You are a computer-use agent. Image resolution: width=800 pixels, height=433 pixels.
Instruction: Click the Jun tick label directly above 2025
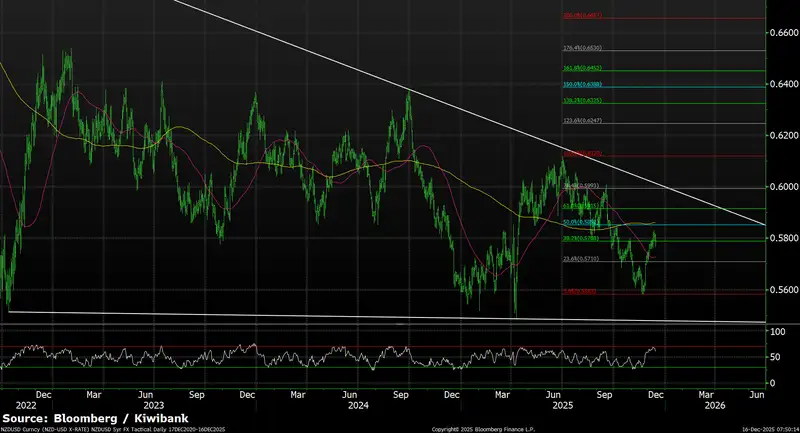click(554, 395)
